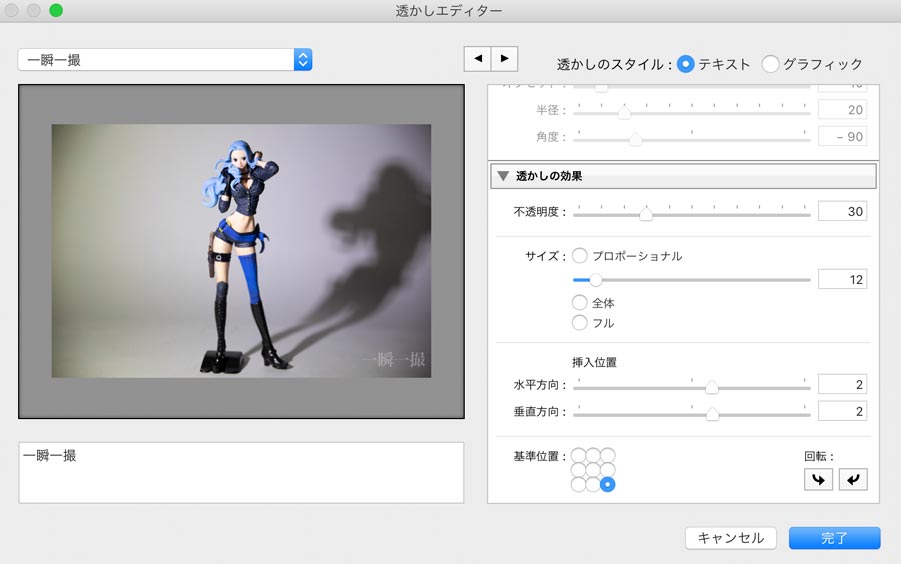Screen dimensions: 901x564
Task: Choose フル size option
Action: pos(580,323)
